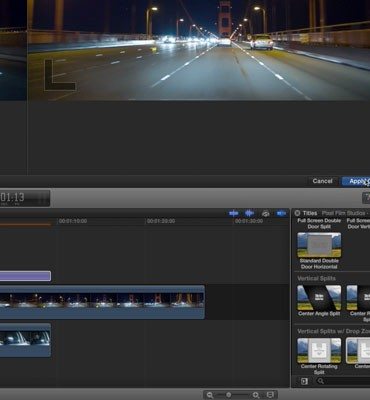This screenshot has width=370, height=400.
Task: Click the purple title clip in timeline
Action: (25, 276)
